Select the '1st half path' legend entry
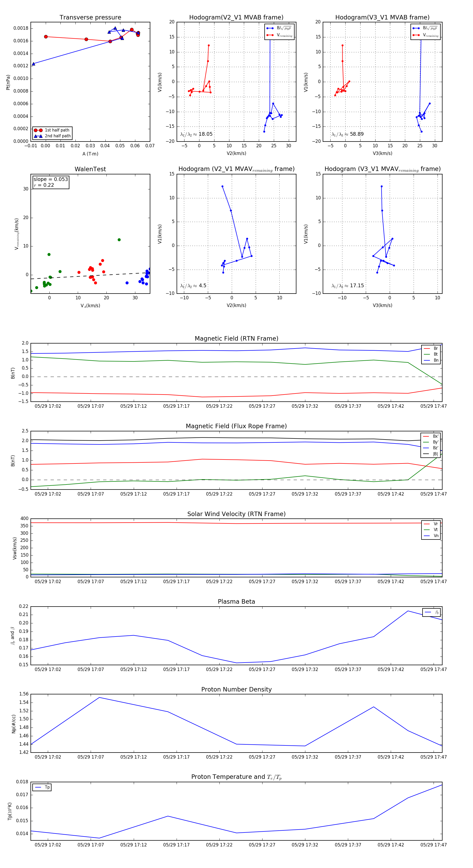This screenshot has height=868, width=473. click(x=52, y=130)
